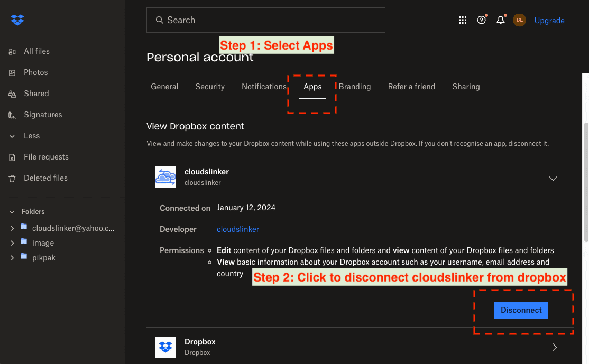The width and height of the screenshot is (589, 364).
Task: Open the apps grid menu
Action: click(x=463, y=20)
